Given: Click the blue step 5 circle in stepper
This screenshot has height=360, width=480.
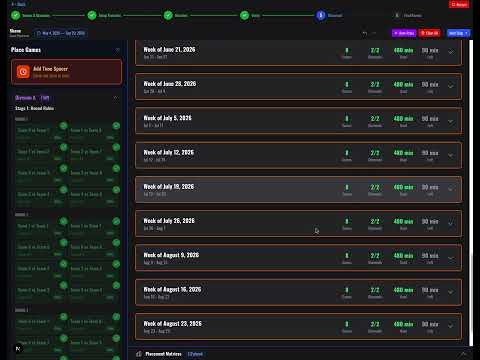Looking at the screenshot, I should click(x=321, y=15).
